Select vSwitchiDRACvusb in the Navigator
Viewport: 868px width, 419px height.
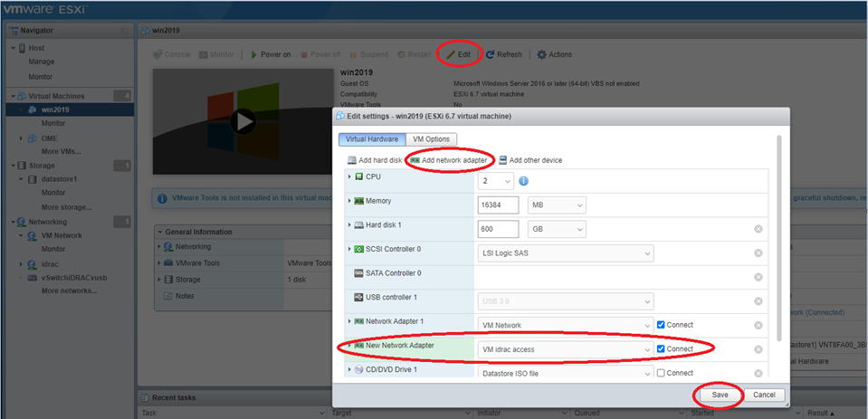[74, 278]
